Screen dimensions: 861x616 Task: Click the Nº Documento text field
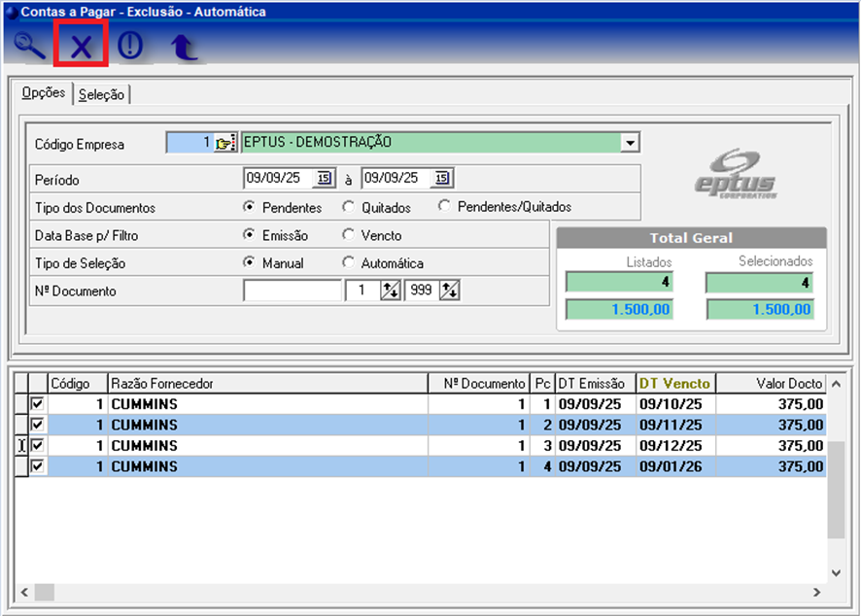pyautogui.click(x=293, y=291)
